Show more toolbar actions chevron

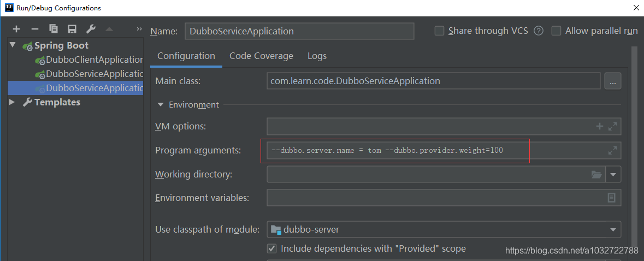(139, 29)
